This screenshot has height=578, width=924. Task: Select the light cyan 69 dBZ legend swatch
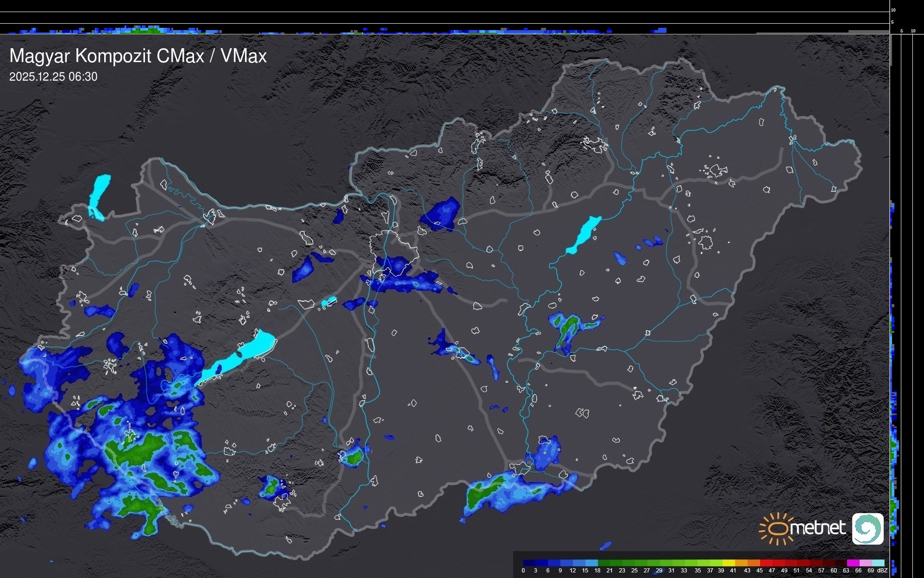[878, 563]
